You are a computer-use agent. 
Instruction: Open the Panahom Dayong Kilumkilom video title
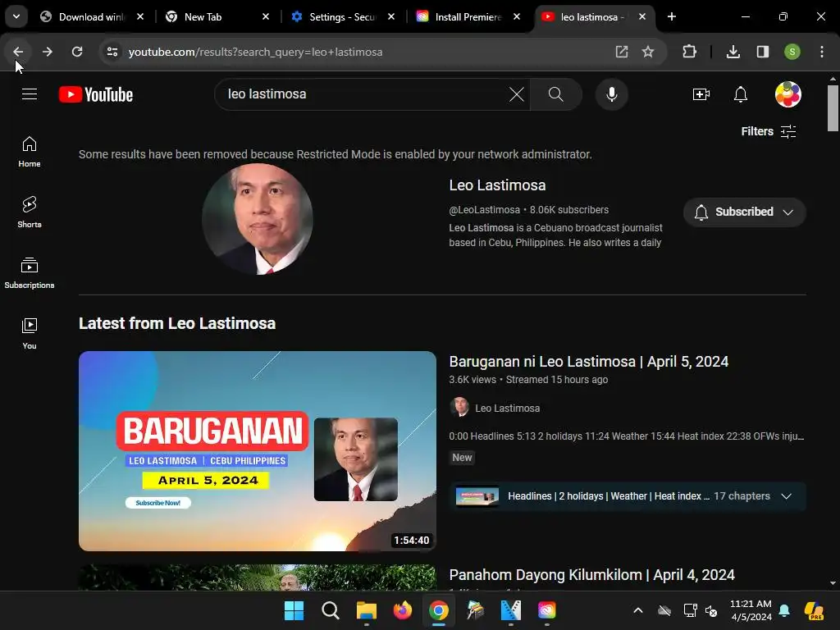[591, 575]
